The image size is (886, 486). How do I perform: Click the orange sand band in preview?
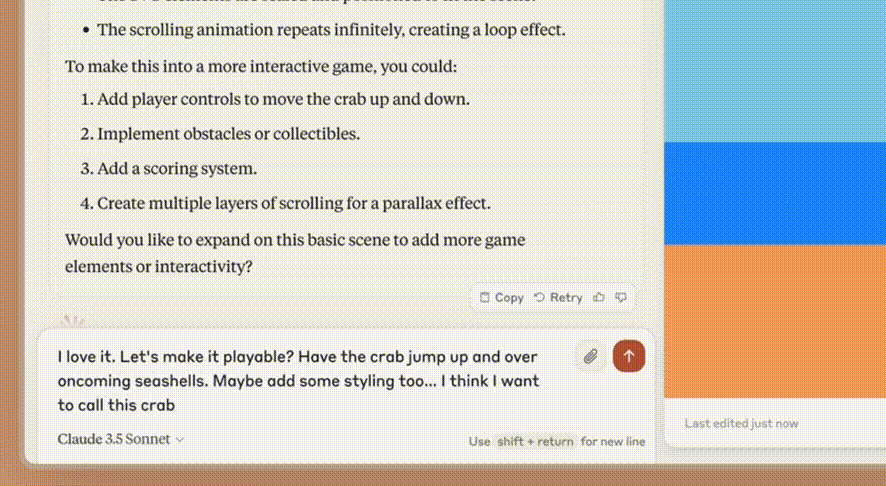(775, 322)
